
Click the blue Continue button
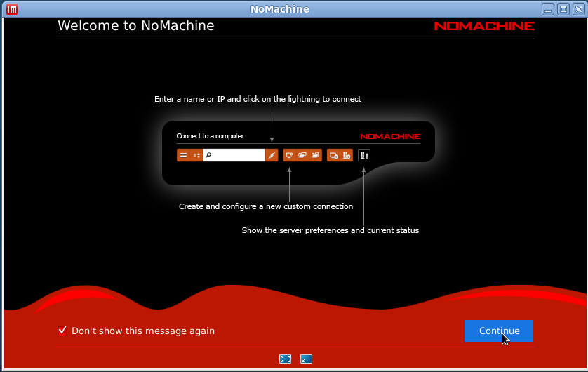click(499, 331)
